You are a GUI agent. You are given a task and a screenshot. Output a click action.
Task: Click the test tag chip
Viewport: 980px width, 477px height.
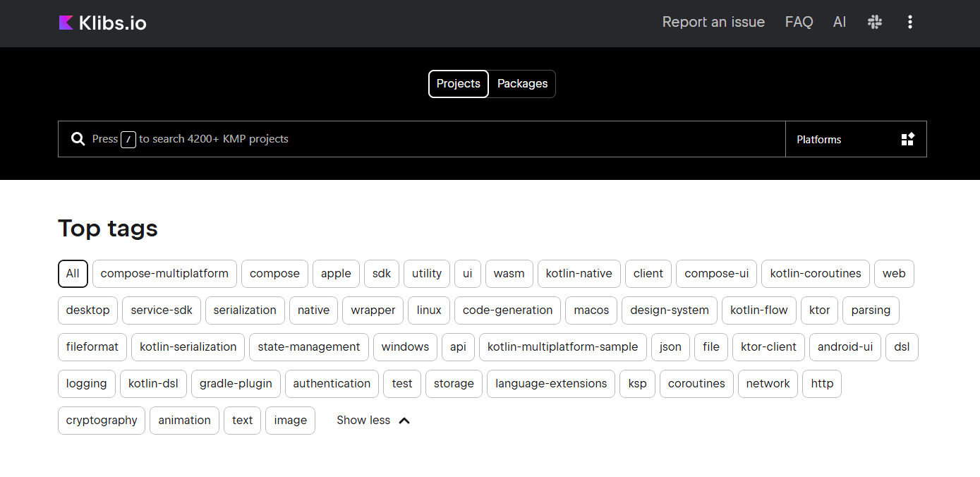(x=402, y=384)
